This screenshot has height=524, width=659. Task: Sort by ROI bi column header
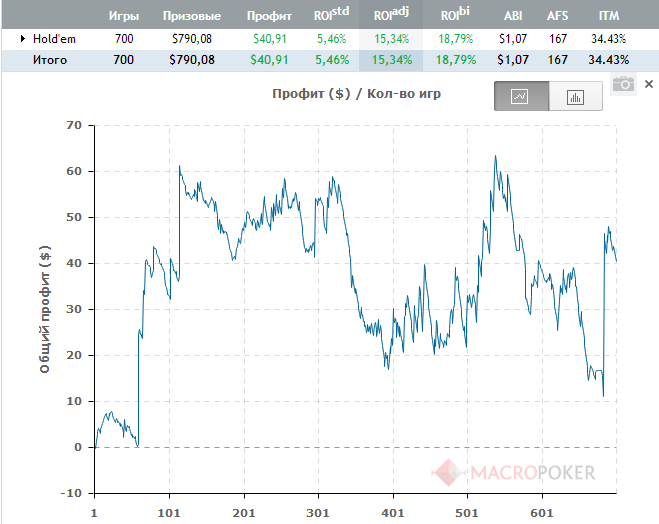pos(455,14)
